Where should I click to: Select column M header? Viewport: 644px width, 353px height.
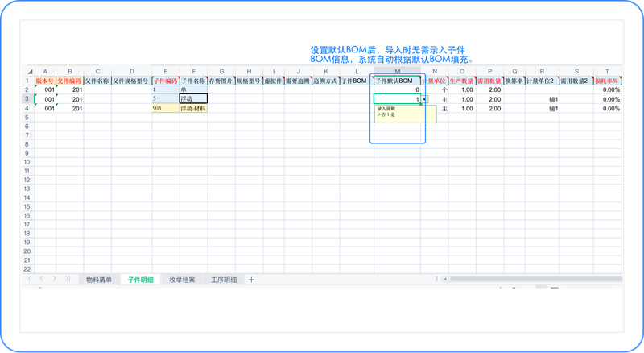click(397, 72)
